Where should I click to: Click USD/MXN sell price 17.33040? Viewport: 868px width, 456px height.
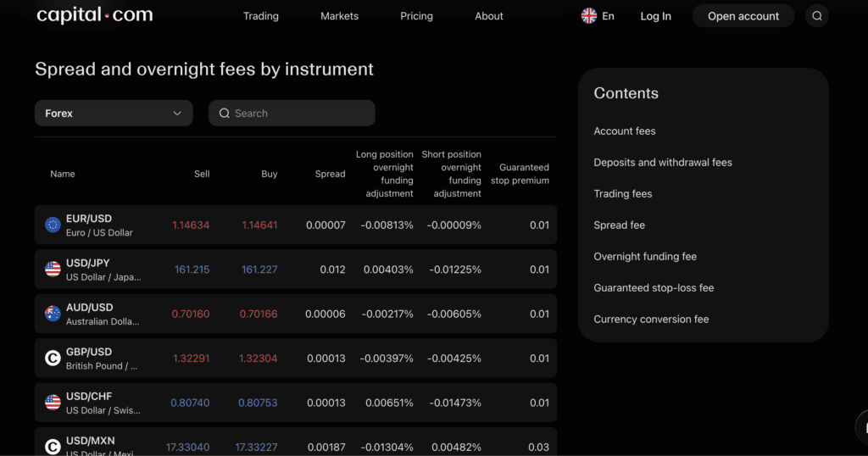click(x=187, y=448)
